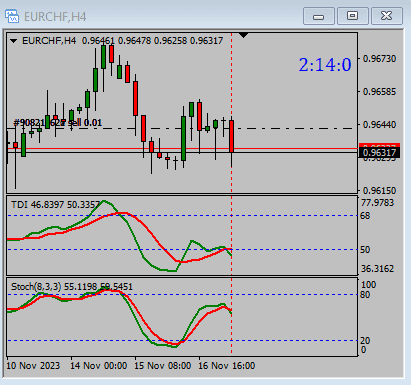
Task: Click the chart shift marker triangle at top
Action: tap(244, 35)
